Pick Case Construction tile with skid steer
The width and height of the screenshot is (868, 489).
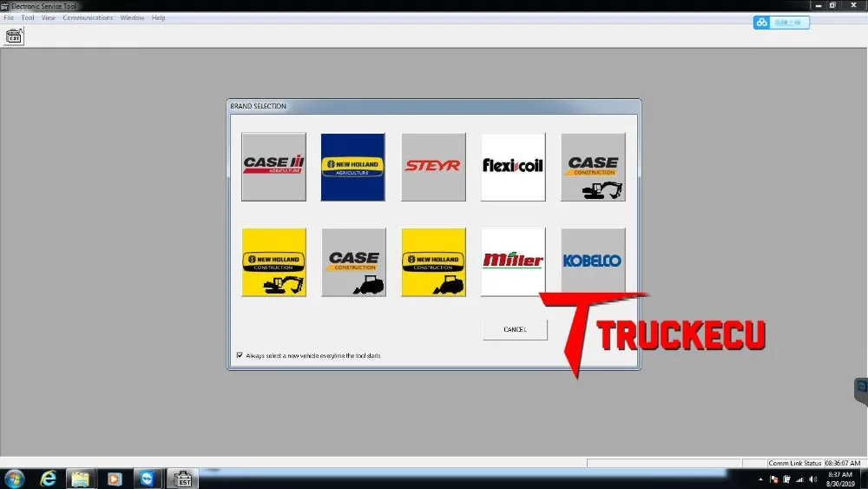(x=353, y=262)
